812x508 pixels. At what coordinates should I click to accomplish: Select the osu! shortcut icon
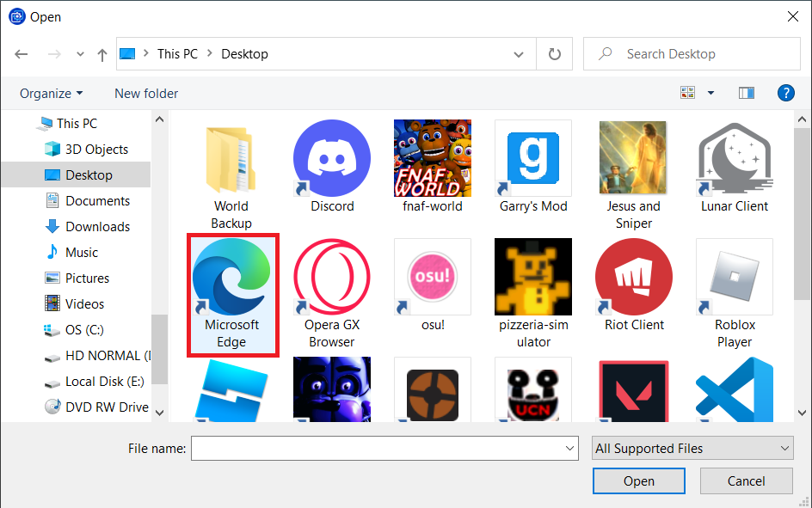433,277
